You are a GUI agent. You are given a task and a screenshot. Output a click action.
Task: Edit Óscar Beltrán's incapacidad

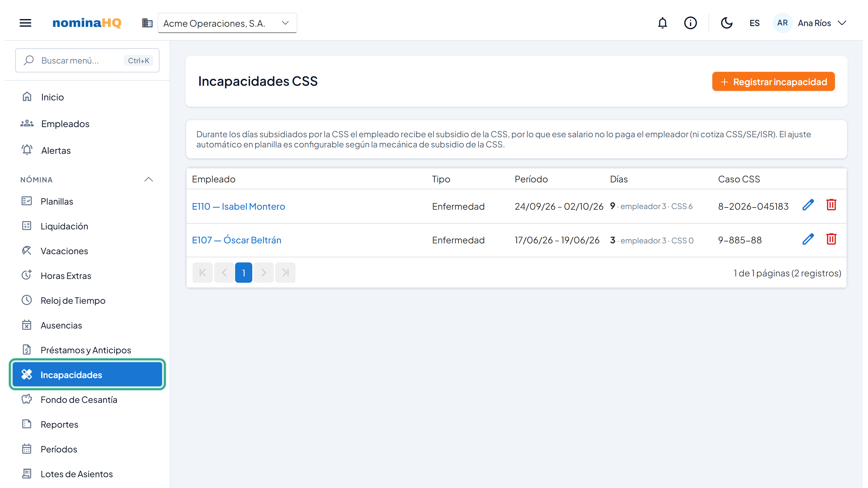(808, 239)
